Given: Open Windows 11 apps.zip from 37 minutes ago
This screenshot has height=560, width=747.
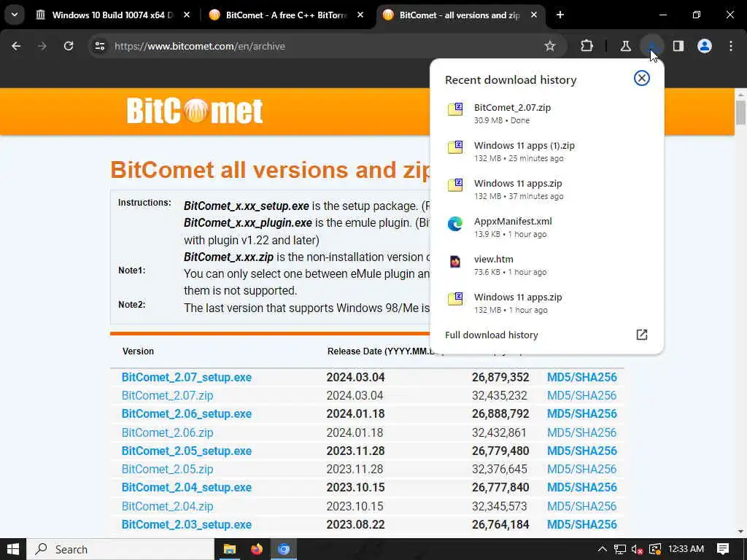Looking at the screenshot, I should 546,189.
